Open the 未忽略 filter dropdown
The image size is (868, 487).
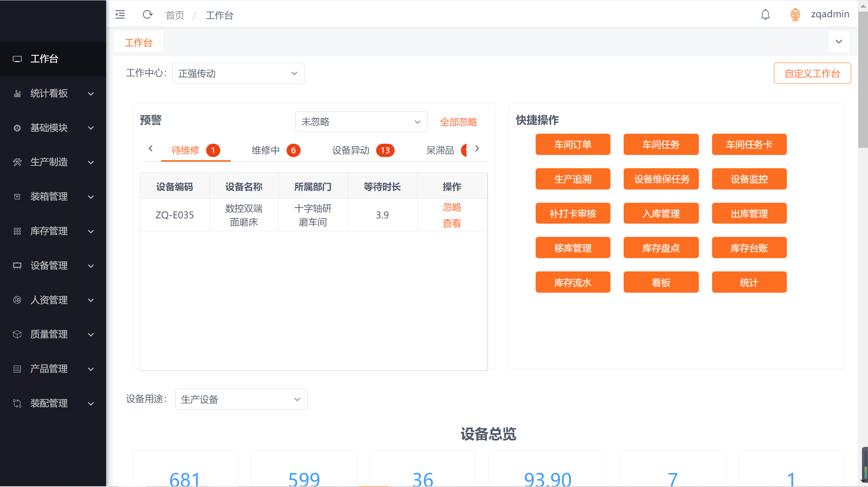pyautogui.click(x=361, y=122)
